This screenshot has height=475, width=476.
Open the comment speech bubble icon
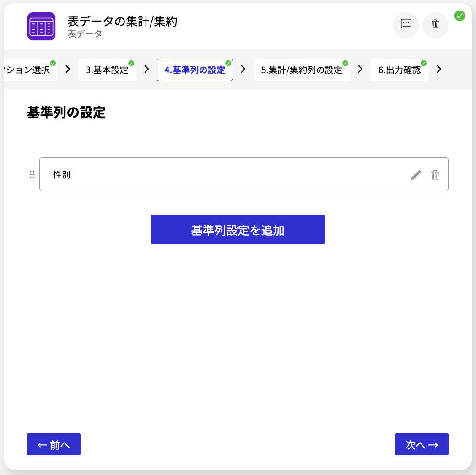pos(406,24)
